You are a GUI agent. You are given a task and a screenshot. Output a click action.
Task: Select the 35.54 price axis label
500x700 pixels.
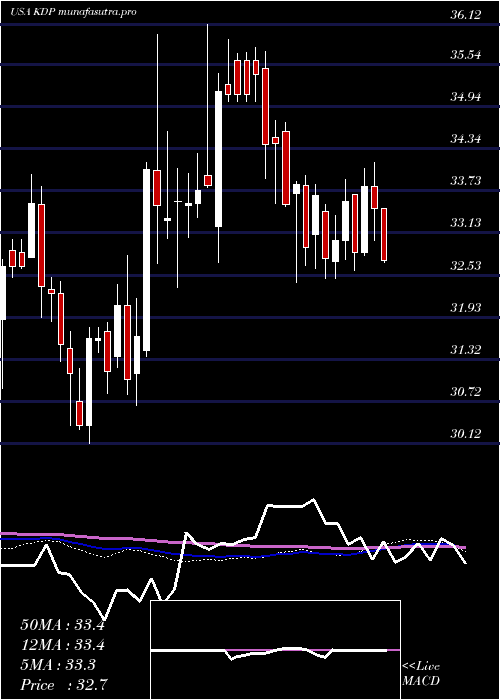(465, 56)
